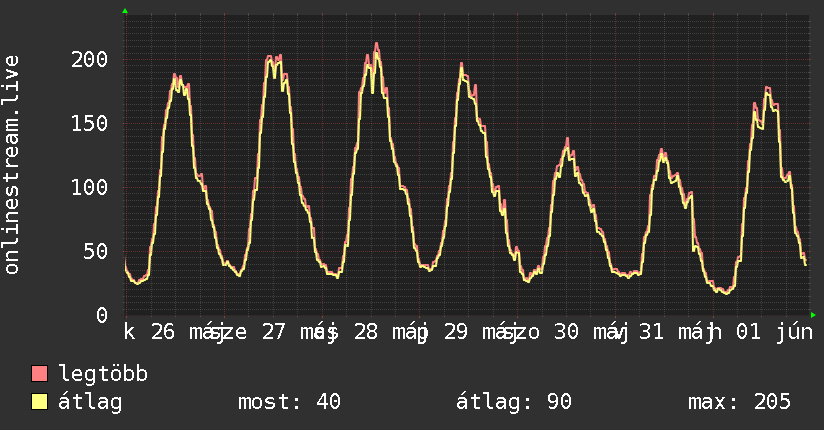
Task: Click the 0 y-axis label
Action: [102, 315]
